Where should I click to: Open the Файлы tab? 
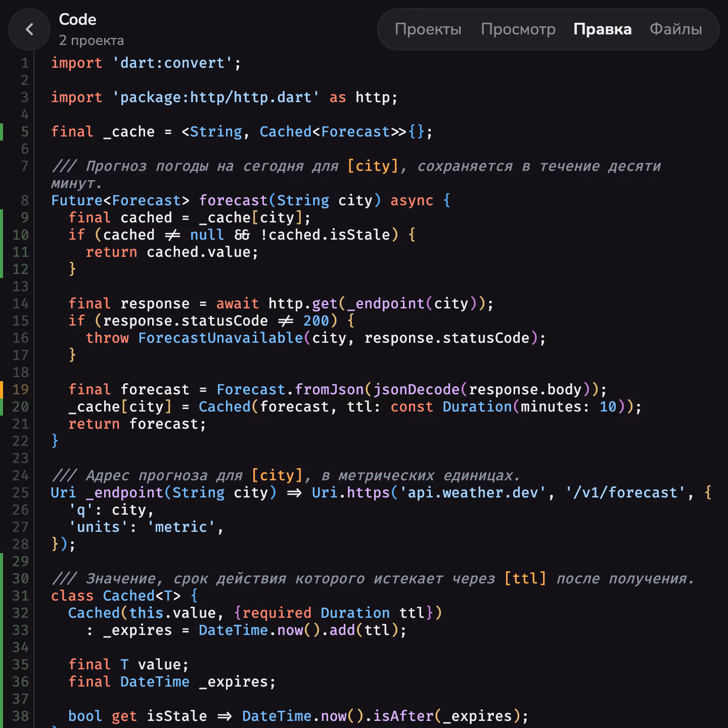pos(675,29)
